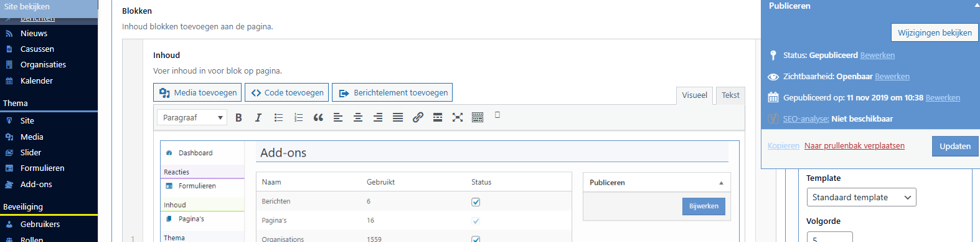The height and width of the screenshot is (242, 980).
Task: Switch to the Visueel editor tab
Action: pyautogui.click(x=694, y=95)
